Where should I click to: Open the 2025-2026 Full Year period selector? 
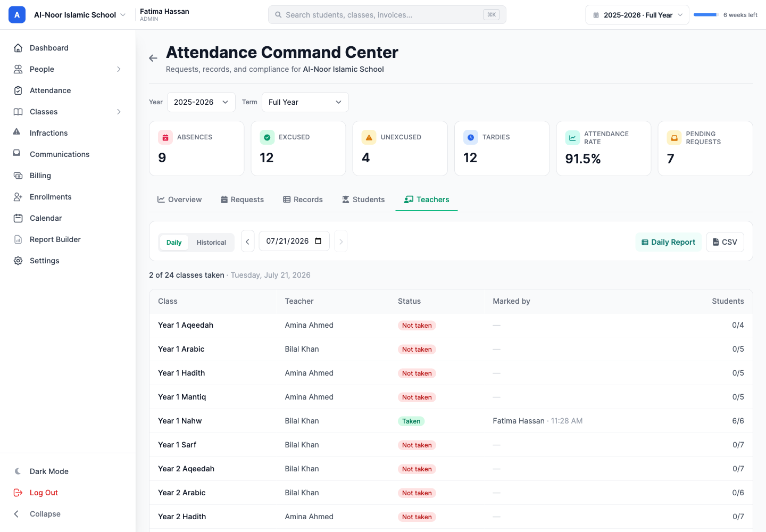pos(637,15)
